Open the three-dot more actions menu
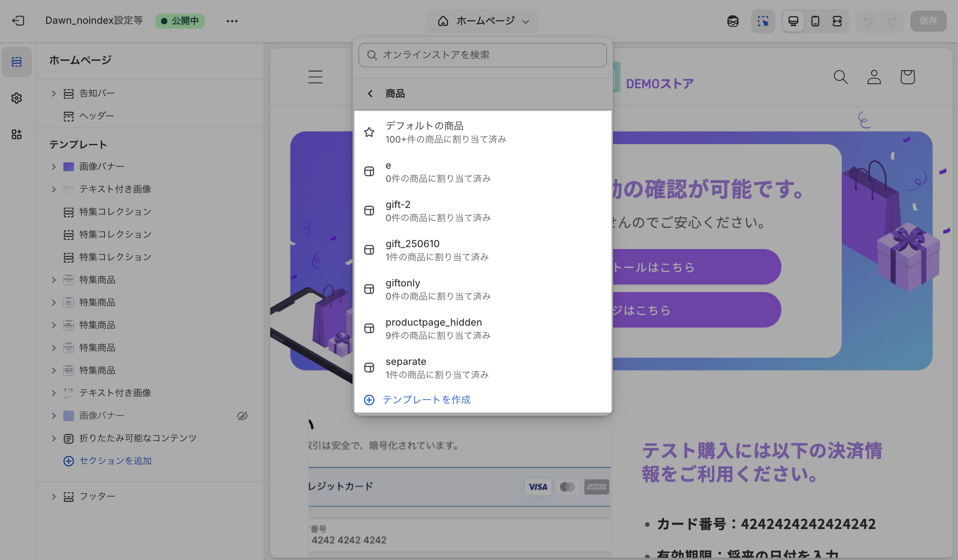This screenshot has height=560, width=958. (232, 21)
